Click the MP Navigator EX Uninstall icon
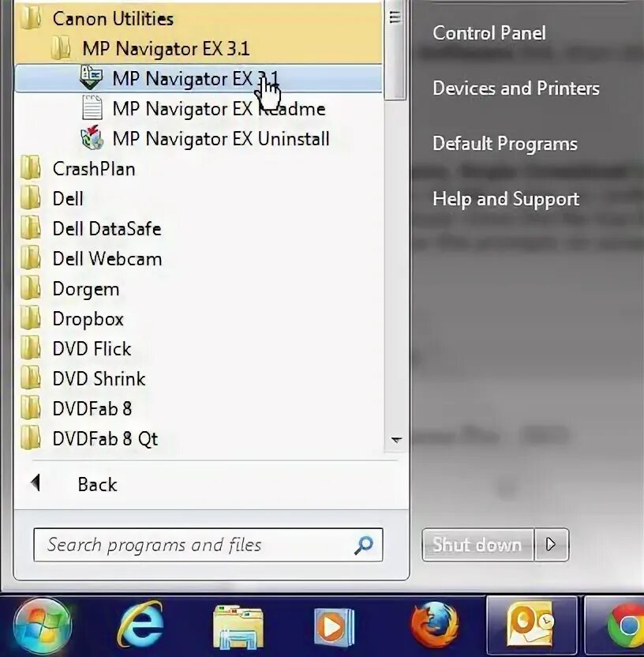This screenshot has width=644, height=657. point(92,138)
